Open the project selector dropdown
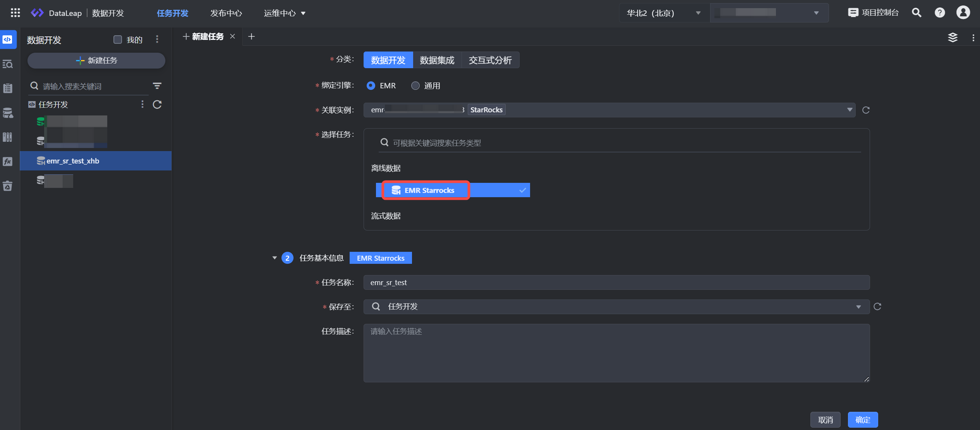 (x=769, y=13)
